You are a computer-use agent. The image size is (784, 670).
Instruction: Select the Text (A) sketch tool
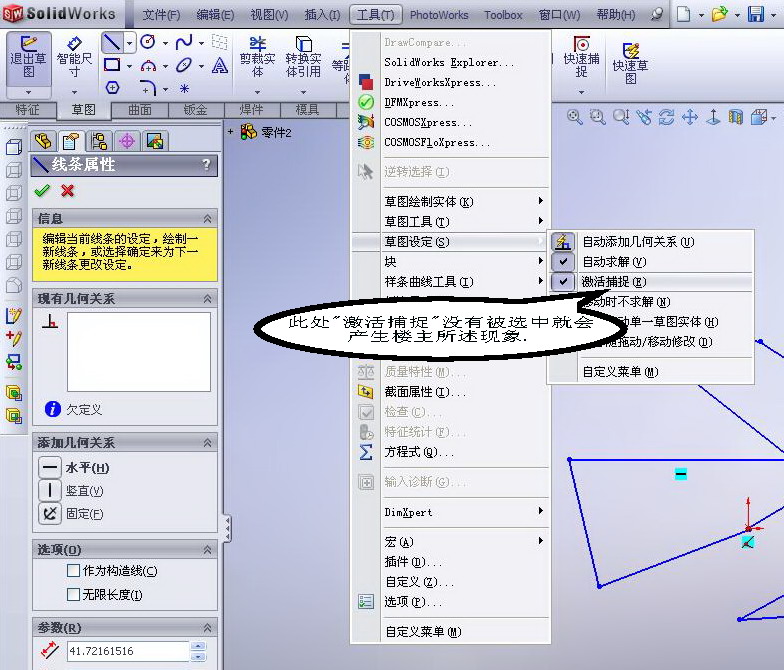pos(220,66)
